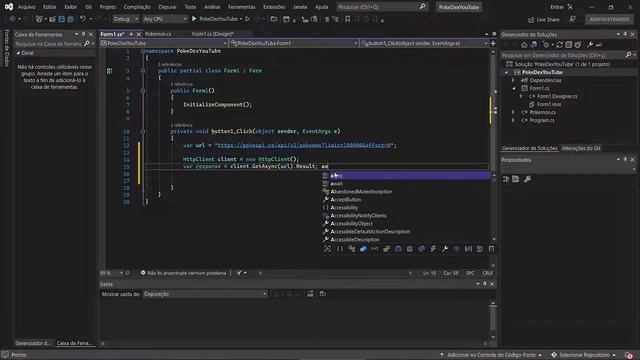Toggle the lightning event filter in IntelliSense bar
This screenshot has width=640, height=360.
point(433,249)
